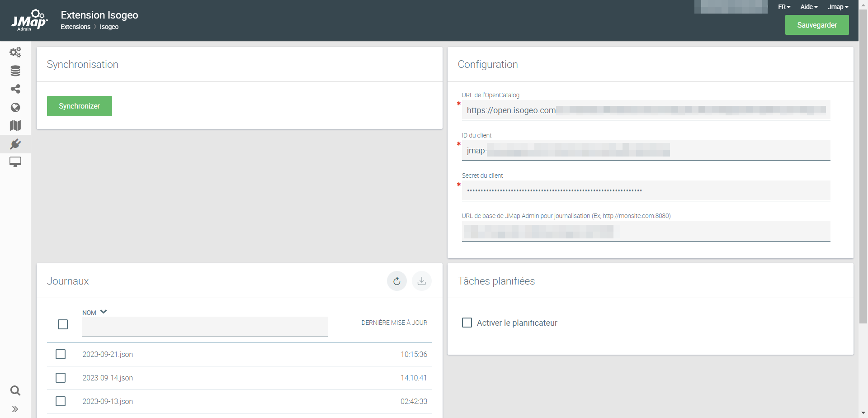Click the scrollbar down arrow

tap(863, 413)
